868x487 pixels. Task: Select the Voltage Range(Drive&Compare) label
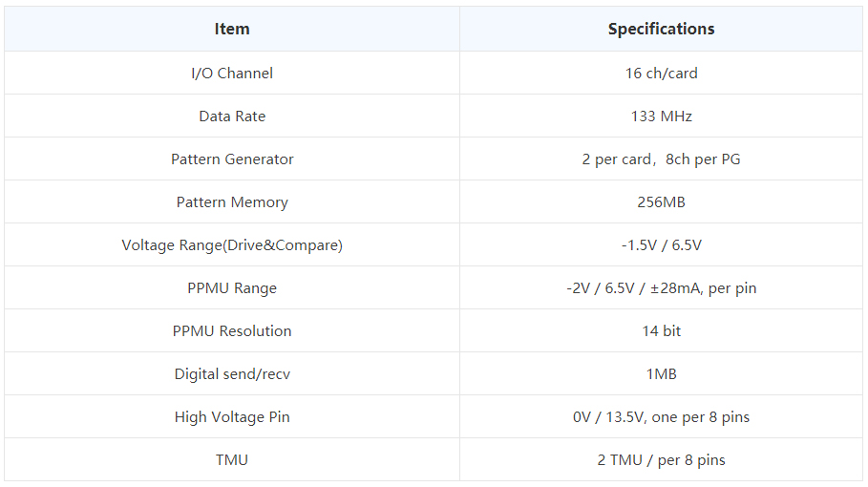(232, 245)
